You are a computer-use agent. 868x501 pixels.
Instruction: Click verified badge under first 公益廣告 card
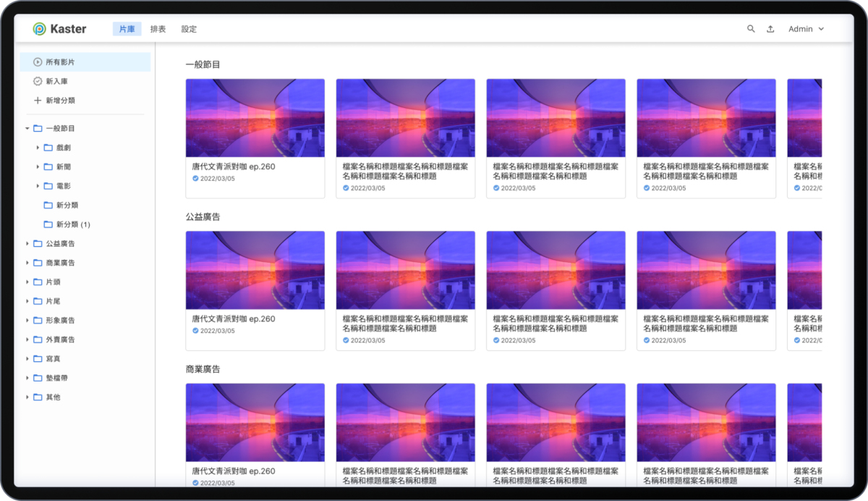(195, 330)
